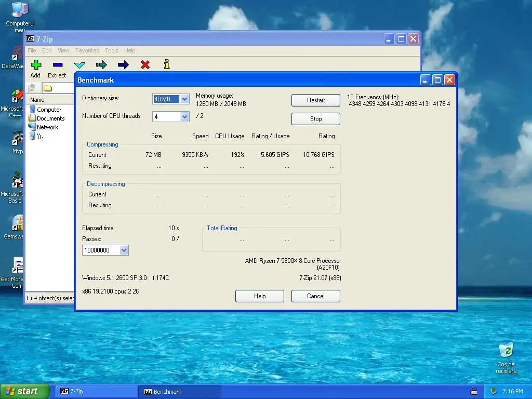Click the 7:16 PM system clock
Image resolution: width=532 pixels, height=399 pixels.
click(512, 391)
